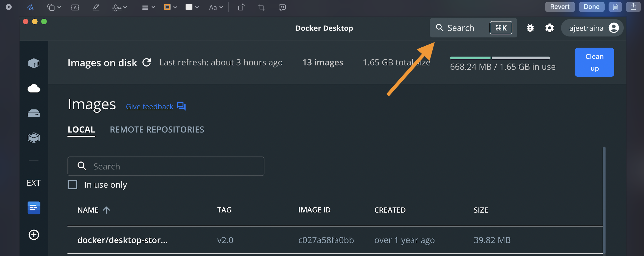The image size is (644, 256).
Task: Open the bug Troubleshoot icon
Action: click(x=530, y=28)
